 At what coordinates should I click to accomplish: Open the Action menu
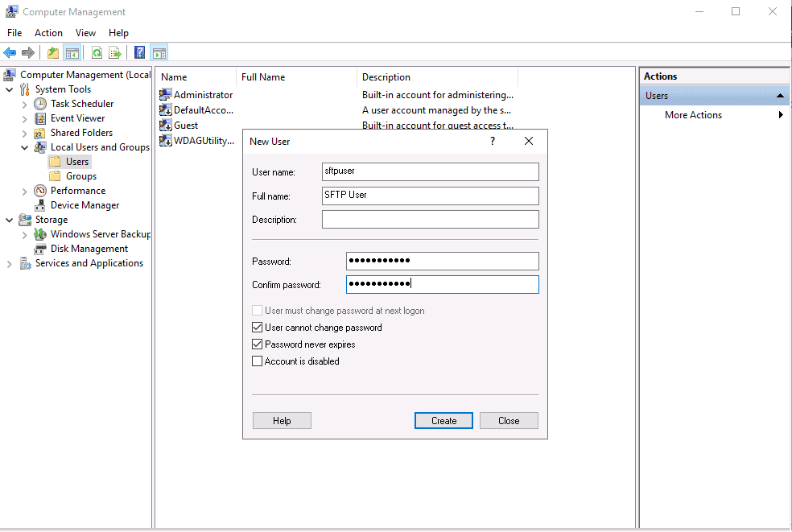pos(48,33)
